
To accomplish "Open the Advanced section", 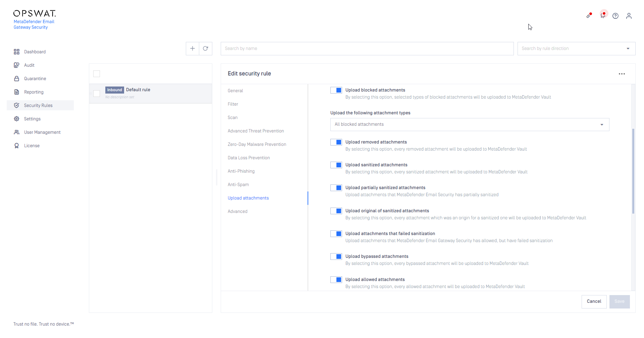I will 237,212.
